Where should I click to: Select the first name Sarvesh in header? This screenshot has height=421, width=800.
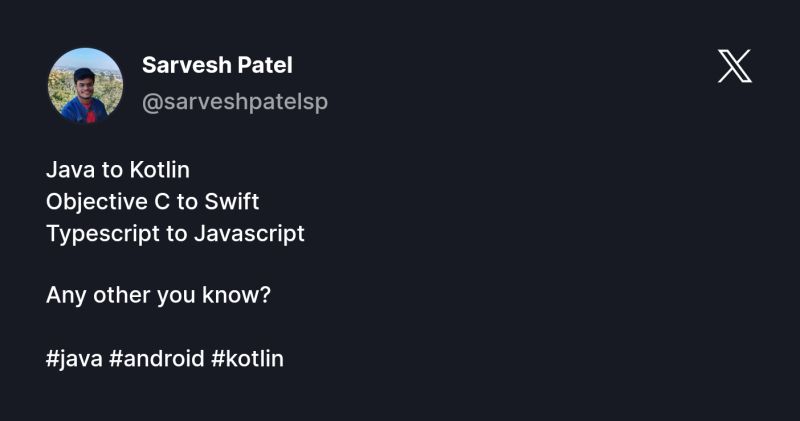[187, 65]
